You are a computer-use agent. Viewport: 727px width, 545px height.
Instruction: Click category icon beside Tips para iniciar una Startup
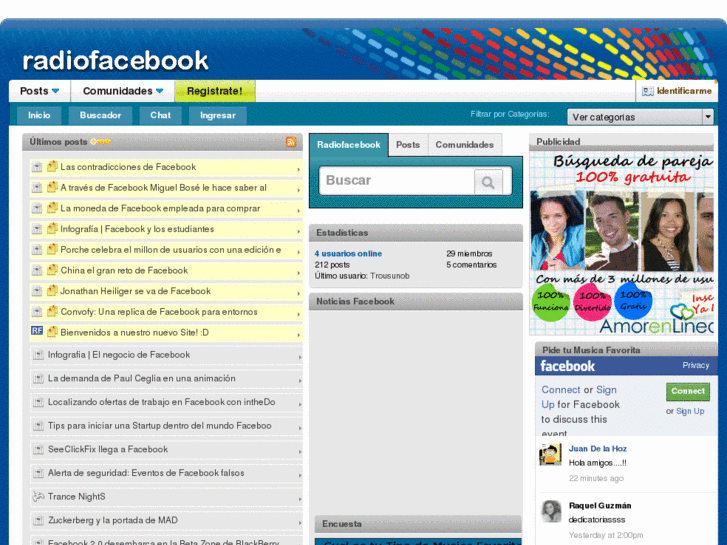(x=38, y=426)
